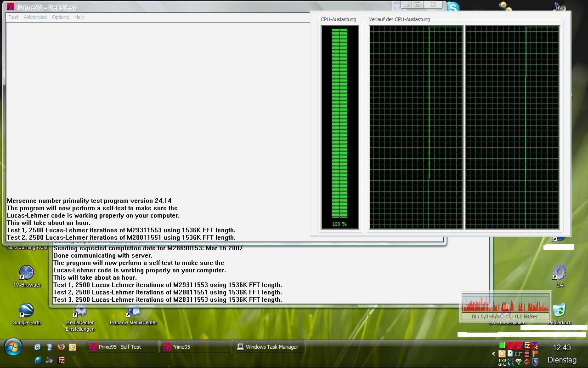
Task: Click text 'Mersenne number primality test program version 24.14'
Action: click(x=89, y=201)
